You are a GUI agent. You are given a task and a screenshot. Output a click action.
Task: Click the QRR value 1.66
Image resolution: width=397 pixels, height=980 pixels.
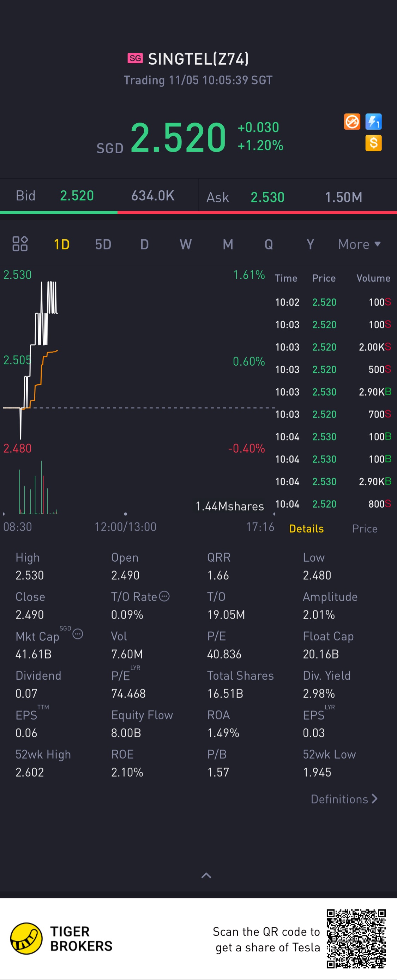[x=218, y=575]
